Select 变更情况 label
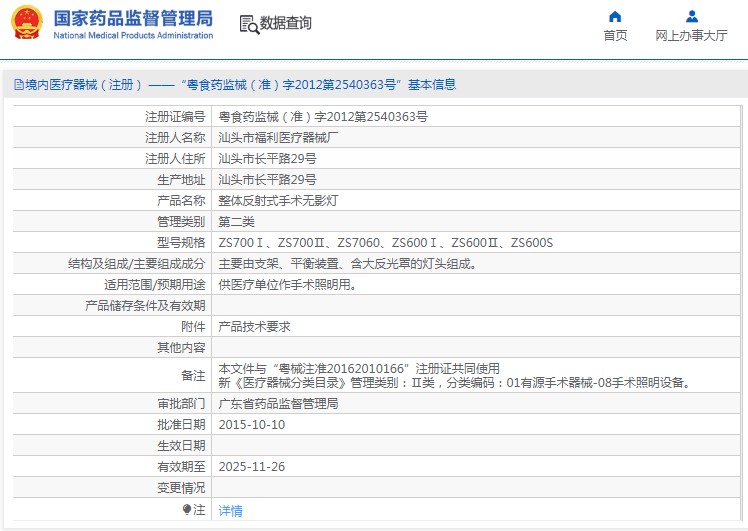The width and height of the screenshot is (748, 531). [x=181, y=488]
